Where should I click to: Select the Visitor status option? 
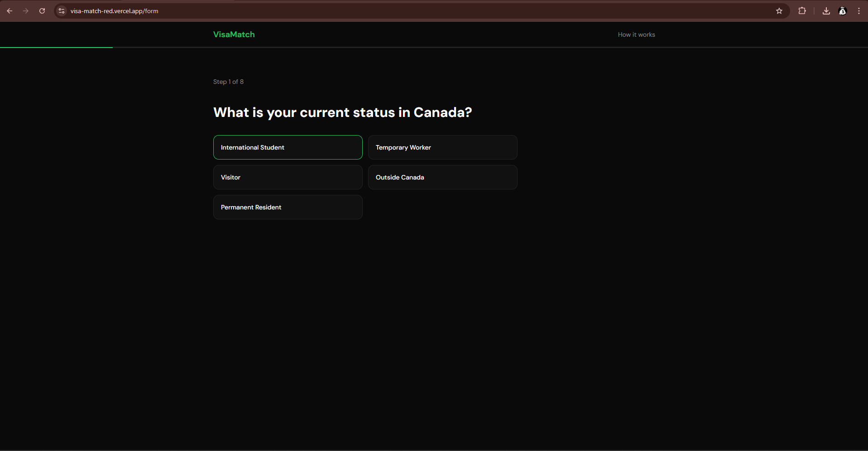pyautogui.click(x=288, y=177)
